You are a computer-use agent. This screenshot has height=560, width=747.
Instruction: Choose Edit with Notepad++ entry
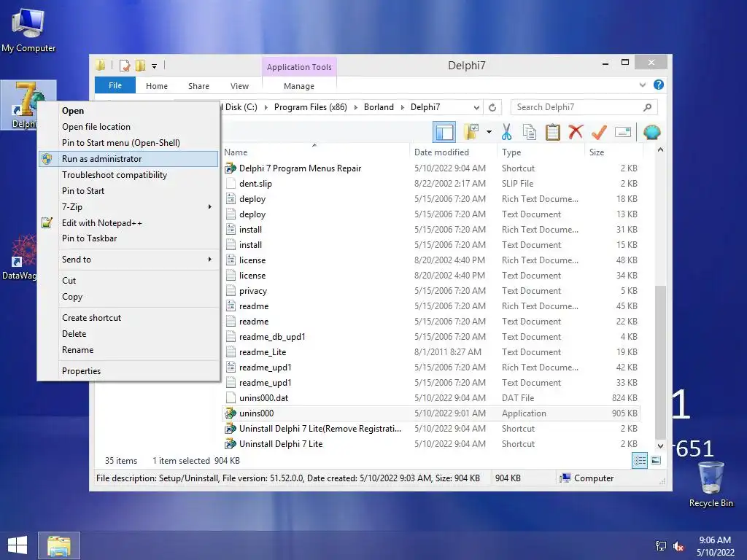[128, 223]
